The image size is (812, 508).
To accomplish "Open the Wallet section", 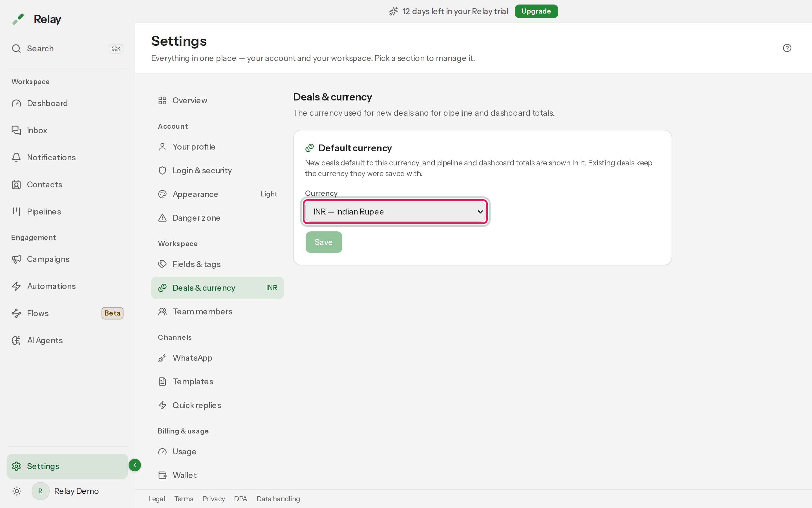I will [217, 476].
